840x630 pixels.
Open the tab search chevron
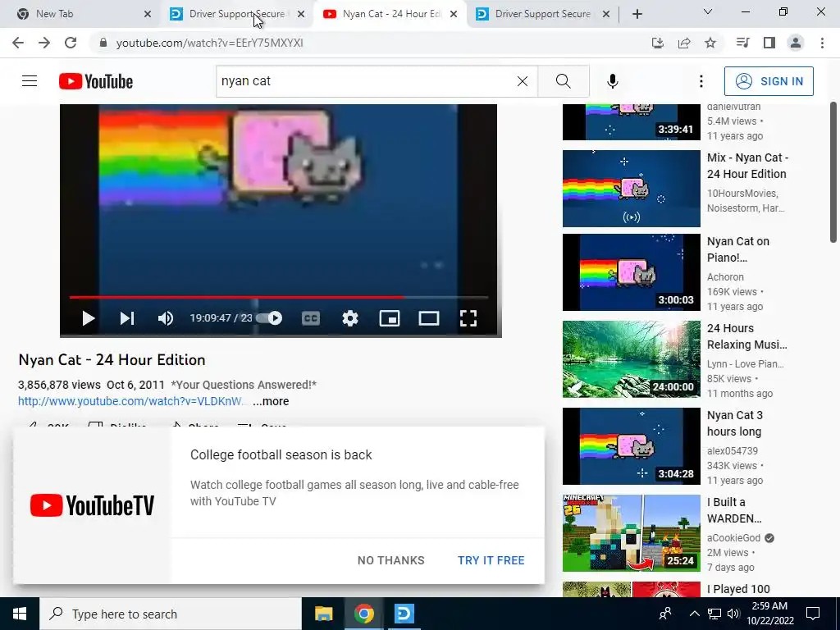click(x=708, y=11)
